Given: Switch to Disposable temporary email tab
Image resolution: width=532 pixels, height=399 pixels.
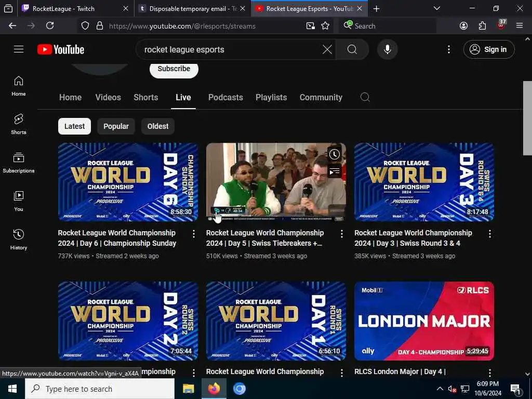Looking at the screenshot, I should click(x=193, y=8).
